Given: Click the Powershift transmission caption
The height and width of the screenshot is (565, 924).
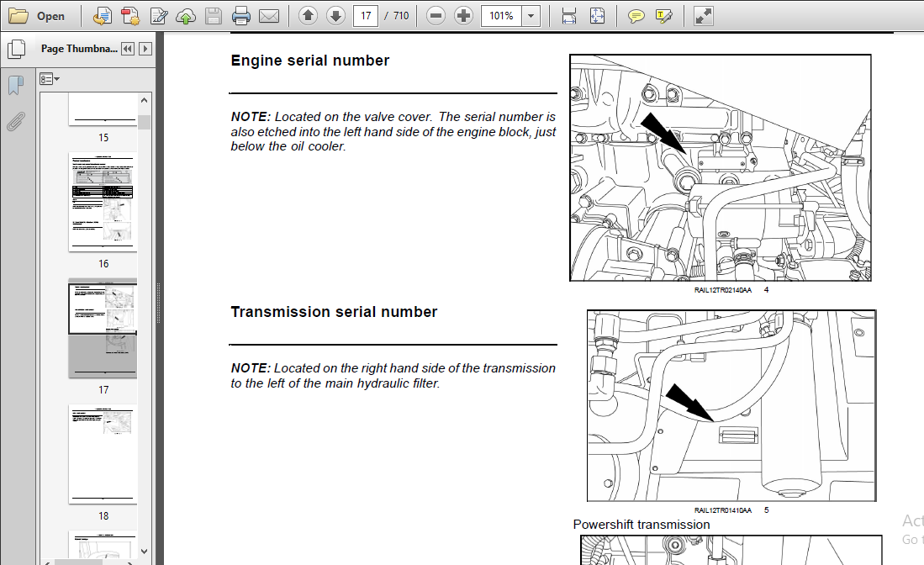Looking at the screenshot, I should (642, 525).
